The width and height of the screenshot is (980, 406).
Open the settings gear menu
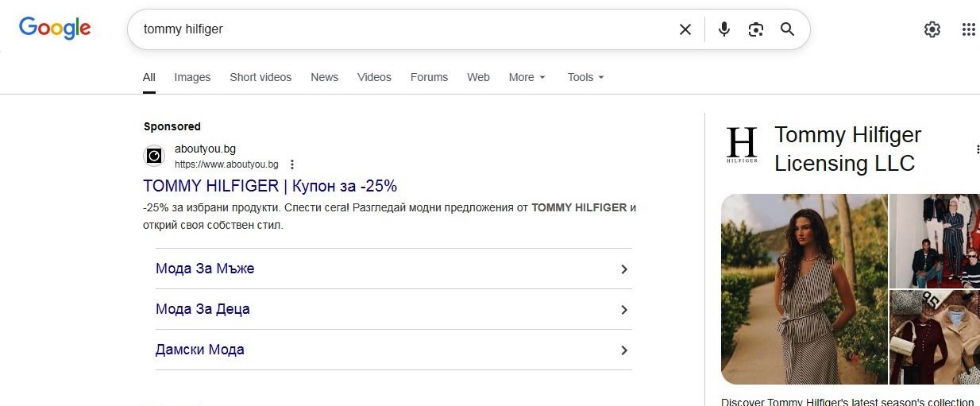tap(932, 29)
